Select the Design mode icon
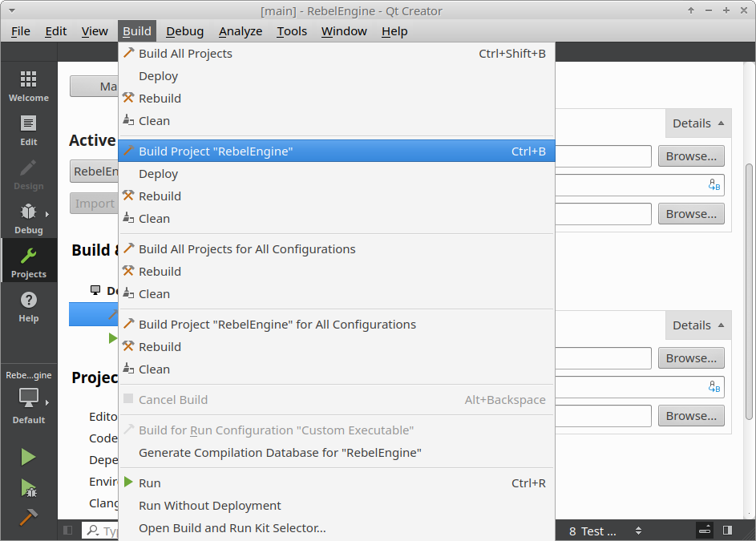 point(28,175)
